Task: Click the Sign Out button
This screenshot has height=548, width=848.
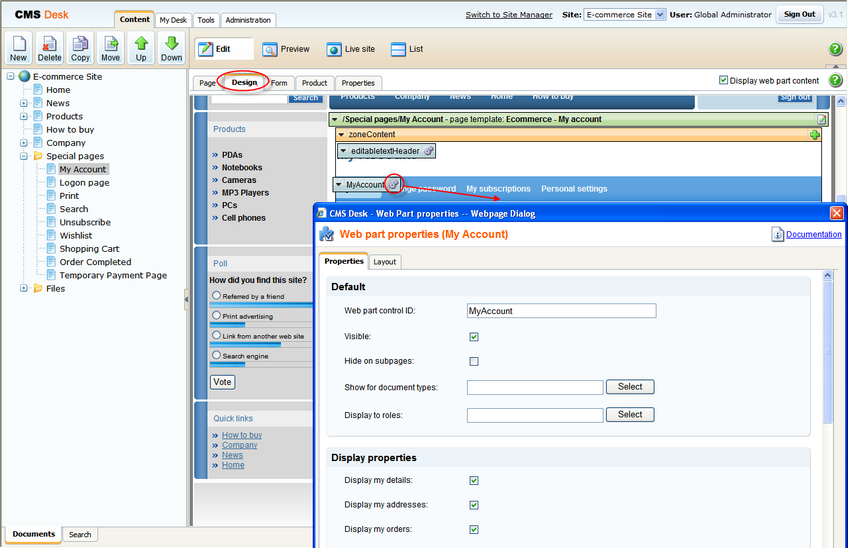Action: pos(799,15)
